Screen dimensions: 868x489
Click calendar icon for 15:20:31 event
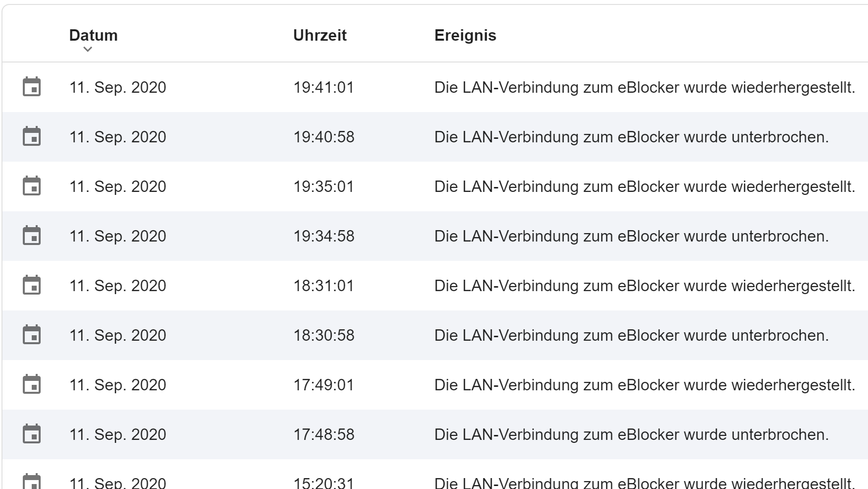[x=32, y=481]
